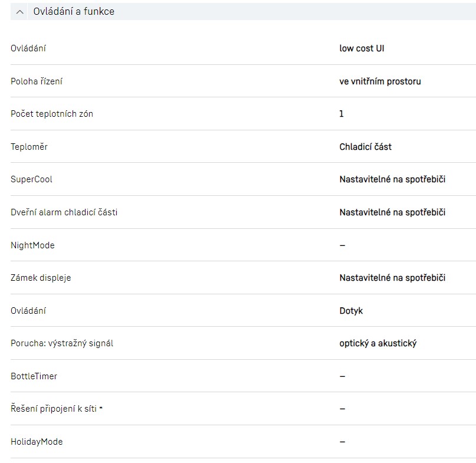This screenshot has width=476, height=463.
Task: Click the "Řešení připojení k síti" label
Action: [55, 409]
